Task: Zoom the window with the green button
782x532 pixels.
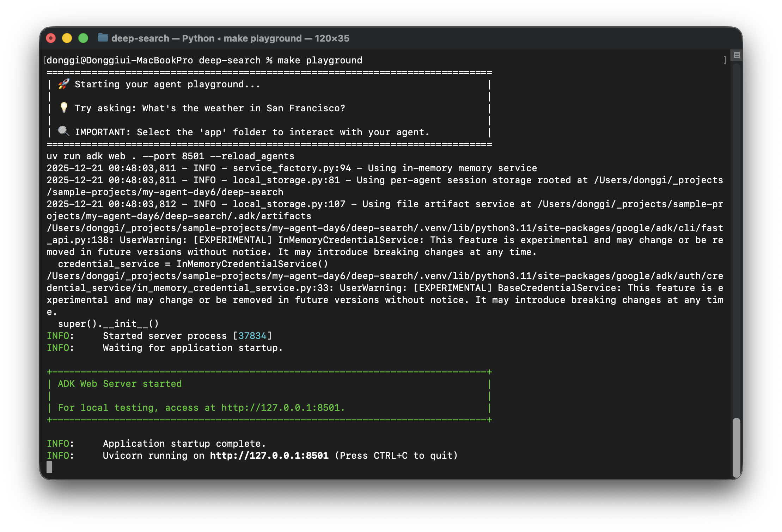Action: [83, 38]
